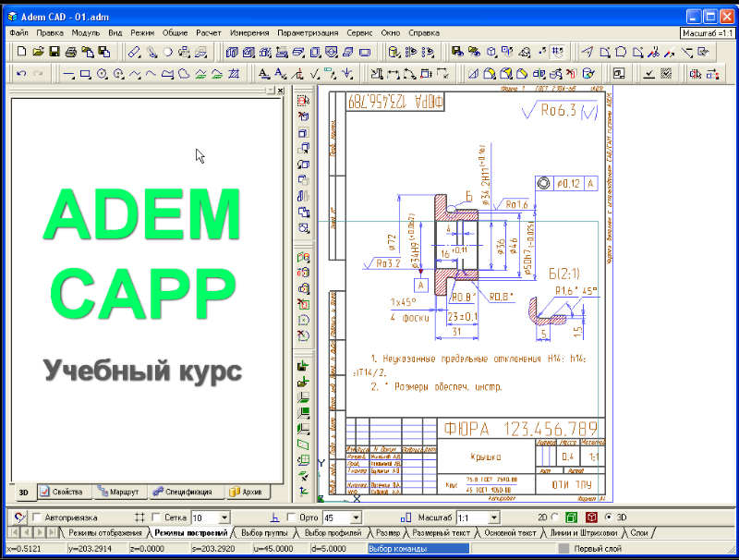Select the underlined A text tool
Image resolution: width=739 pixels, height=560 pixels.
[x=264, y=74]
